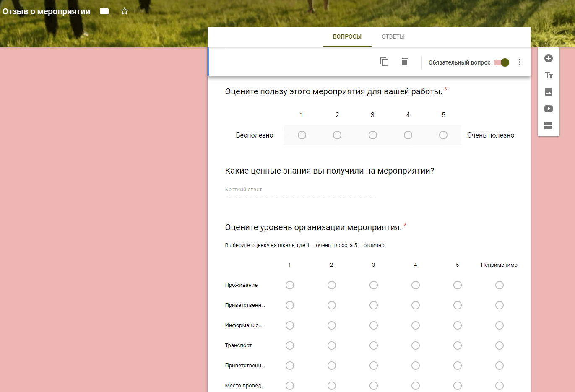
Task: Star the form Отзыв о мероприятии
Action: 125,11
